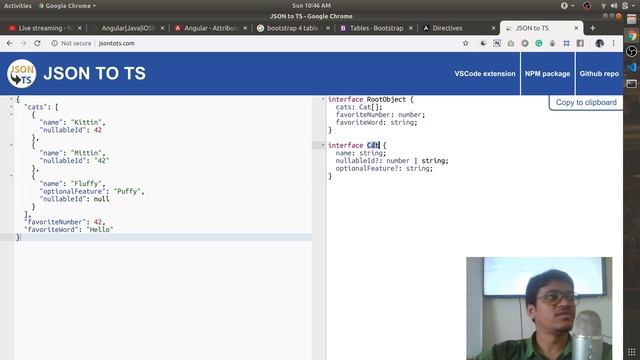The image size is (640, 360).
Task: Click "optionalFeature": "Puffy" in JSON editor
Action: (x=92, y=191)
